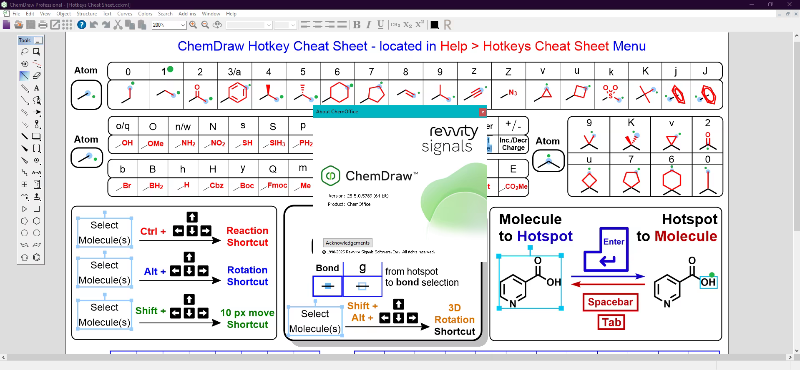Select the Lasso tool in Tools palette

(x=24, y=52)
